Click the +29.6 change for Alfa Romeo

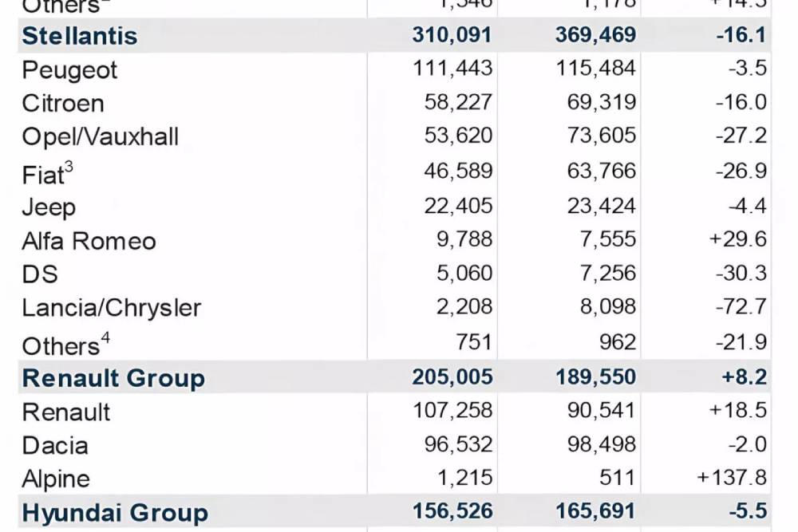click(x=737, y=240)
